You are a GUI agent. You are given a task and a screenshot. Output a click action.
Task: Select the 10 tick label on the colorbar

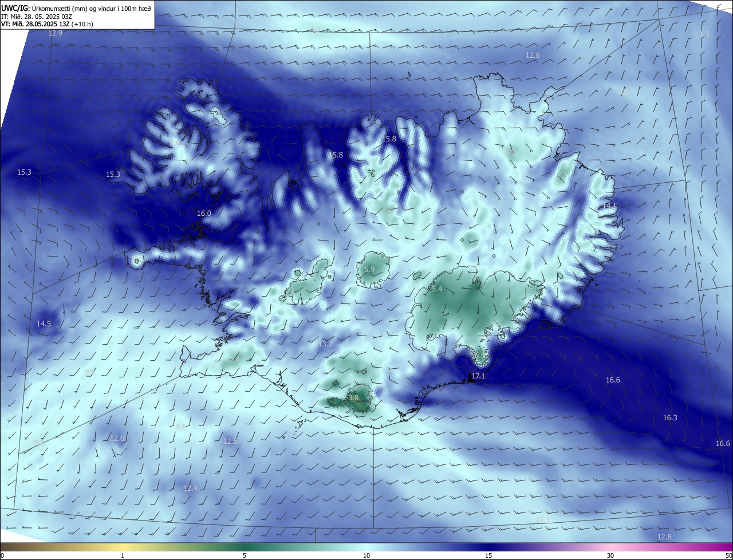point(366,555)
